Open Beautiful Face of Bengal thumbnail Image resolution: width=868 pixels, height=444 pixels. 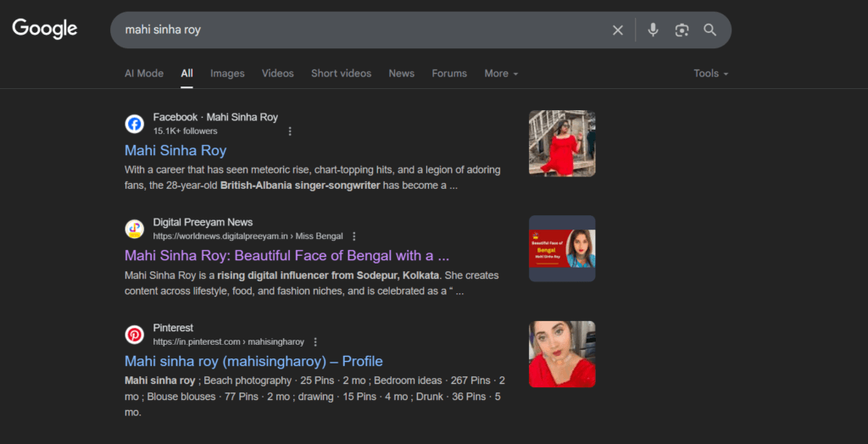(x=562, y=248)
